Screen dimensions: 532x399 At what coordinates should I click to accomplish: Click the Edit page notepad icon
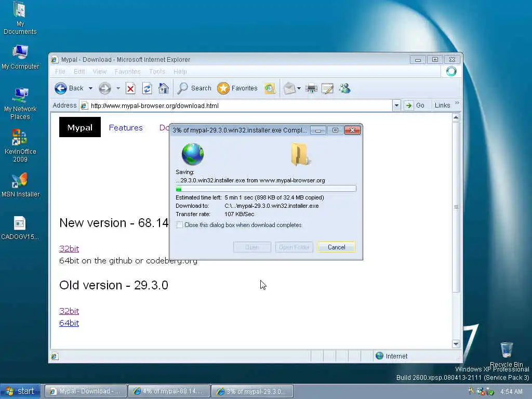[x=327, y=88]
